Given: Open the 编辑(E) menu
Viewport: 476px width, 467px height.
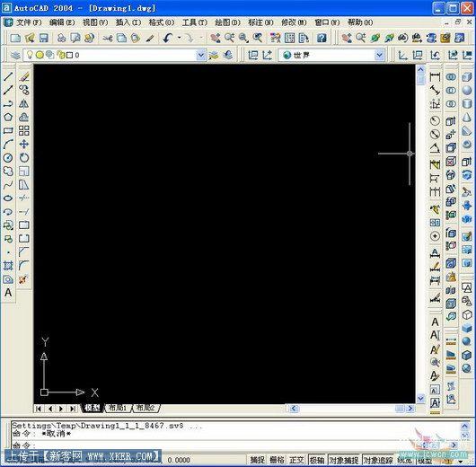Looking at the screenshot, I should pyautogui.click(x=62, y=22).
